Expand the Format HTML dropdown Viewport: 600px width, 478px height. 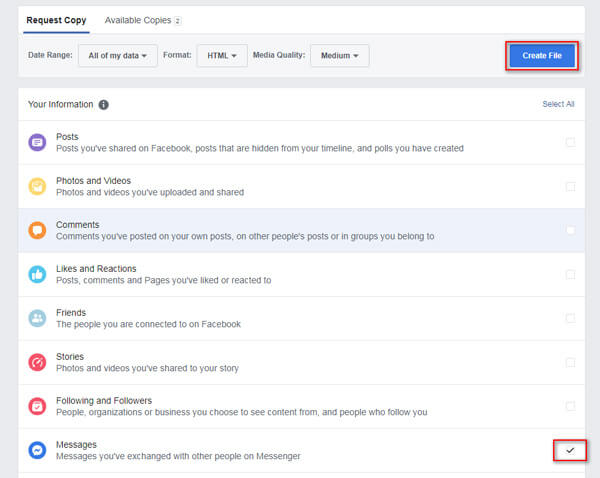[x=221, y=56]
